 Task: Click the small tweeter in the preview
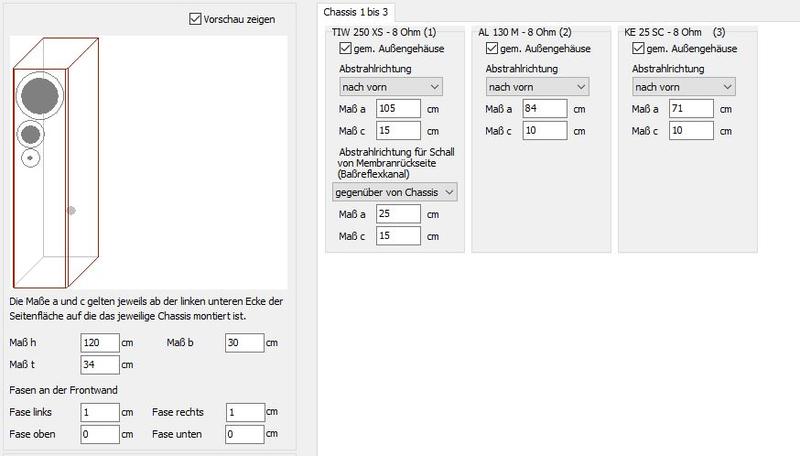click(x=30, y=158)
